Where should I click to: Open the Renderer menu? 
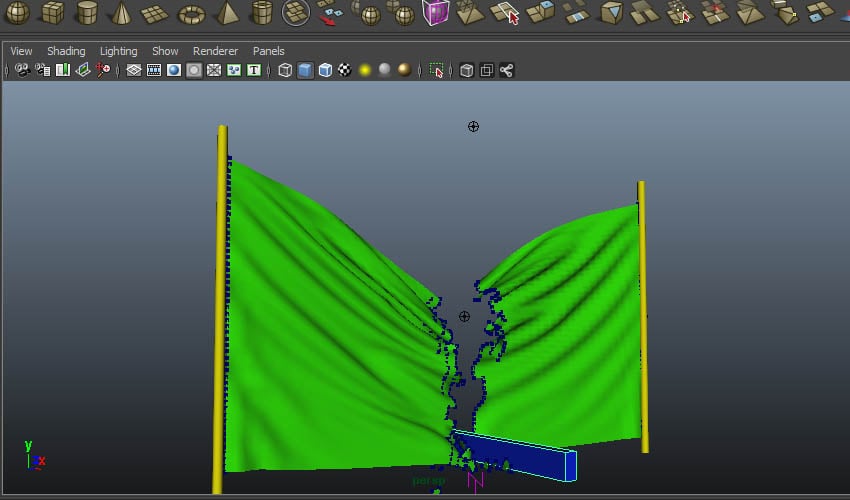tap(215, 51)
